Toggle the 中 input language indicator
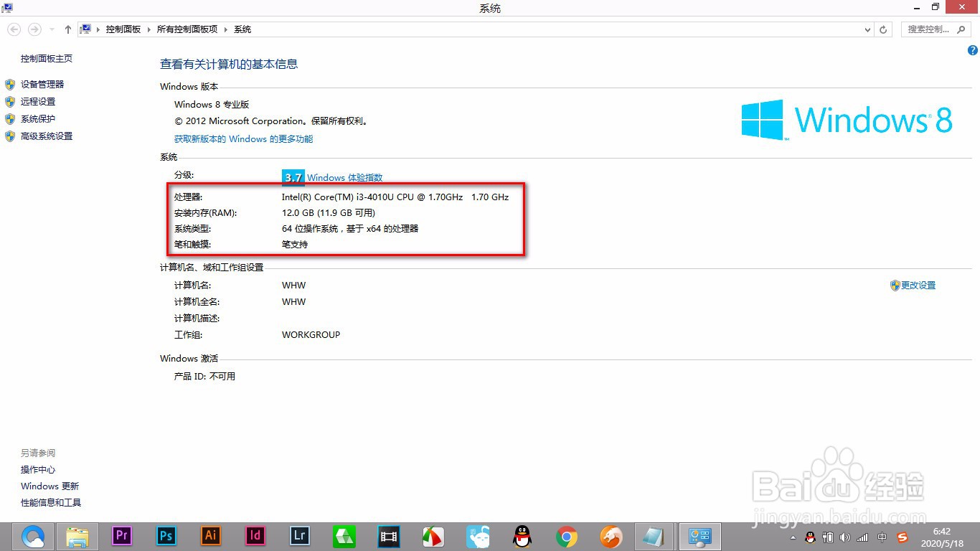 point(882,537)
